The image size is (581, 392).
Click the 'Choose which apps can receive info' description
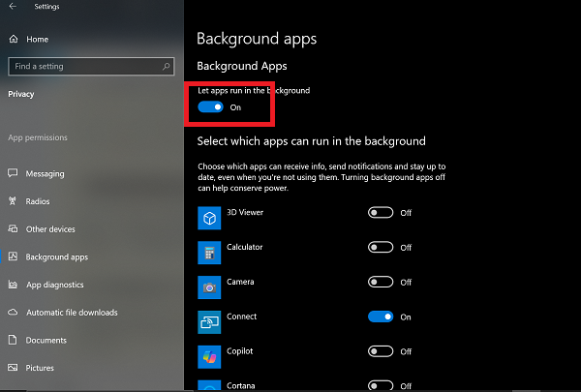pos(321,177)
